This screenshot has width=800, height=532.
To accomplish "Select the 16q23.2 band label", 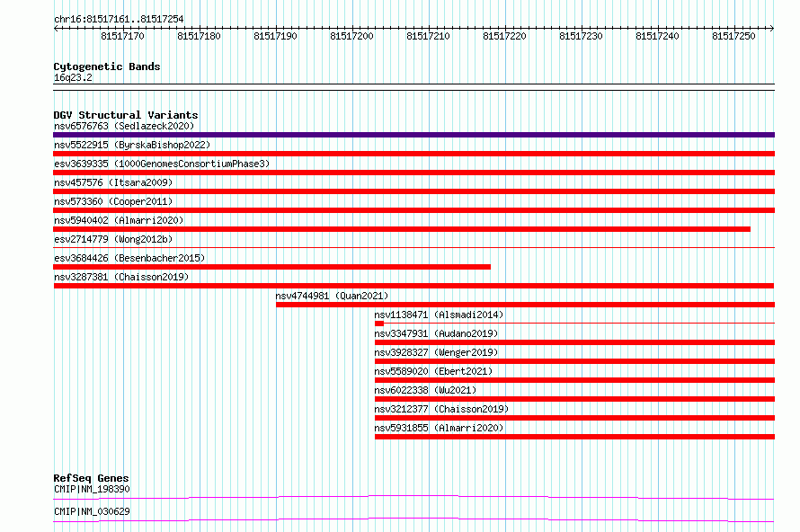I will point(73,77).
